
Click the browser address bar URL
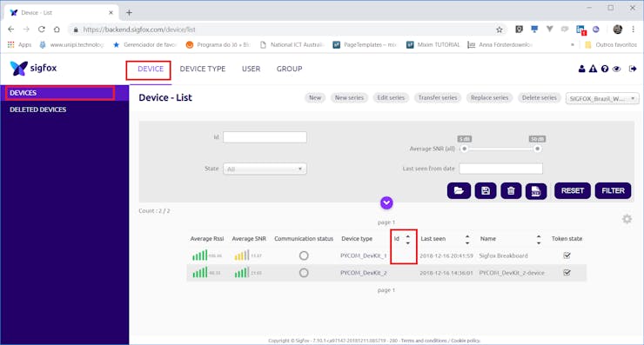point(139,30)
